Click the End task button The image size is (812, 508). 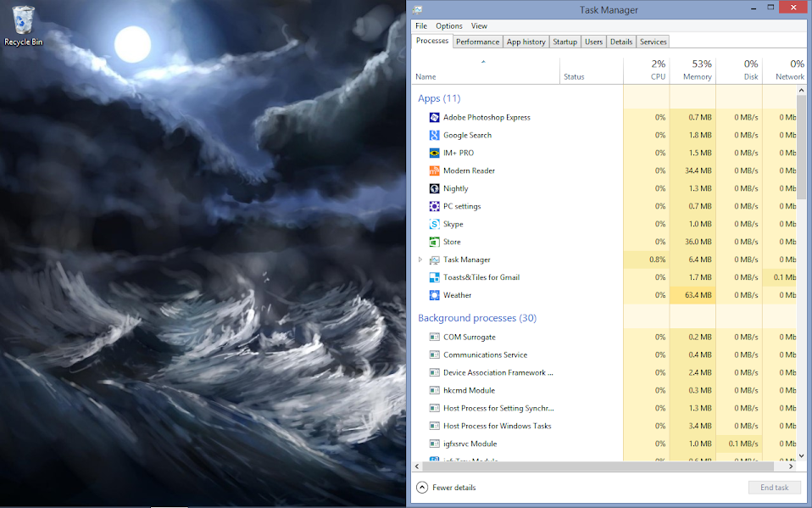tap(774, 488)
